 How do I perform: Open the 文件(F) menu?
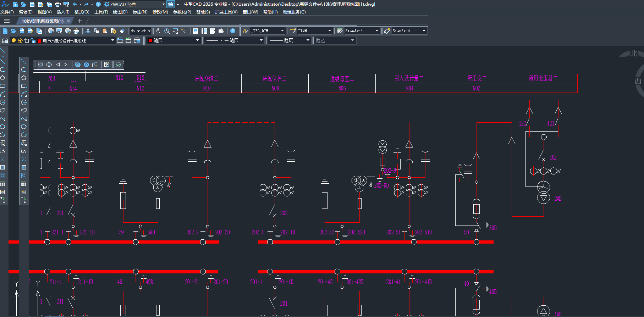(7, 12)
